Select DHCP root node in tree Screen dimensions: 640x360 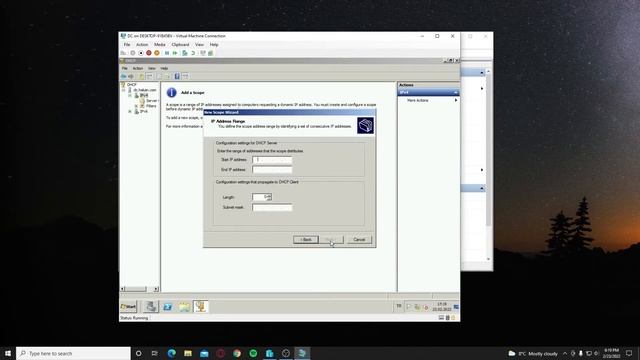point(131,84)
